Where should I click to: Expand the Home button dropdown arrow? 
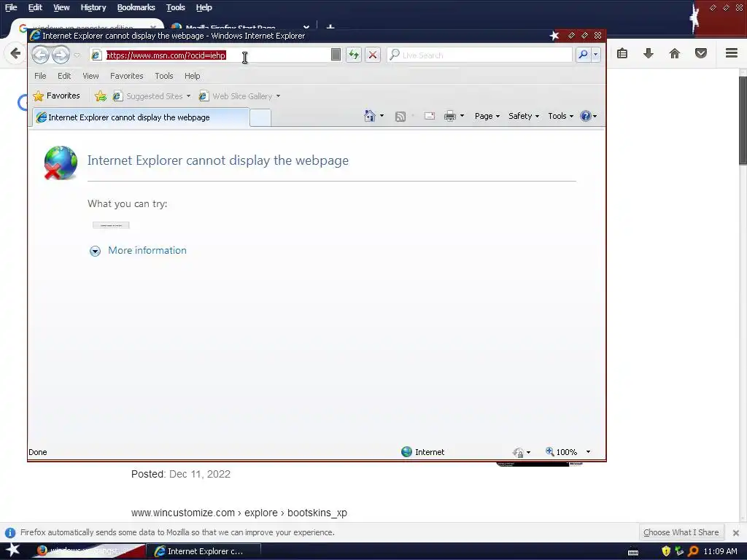(x=382, y=116)
